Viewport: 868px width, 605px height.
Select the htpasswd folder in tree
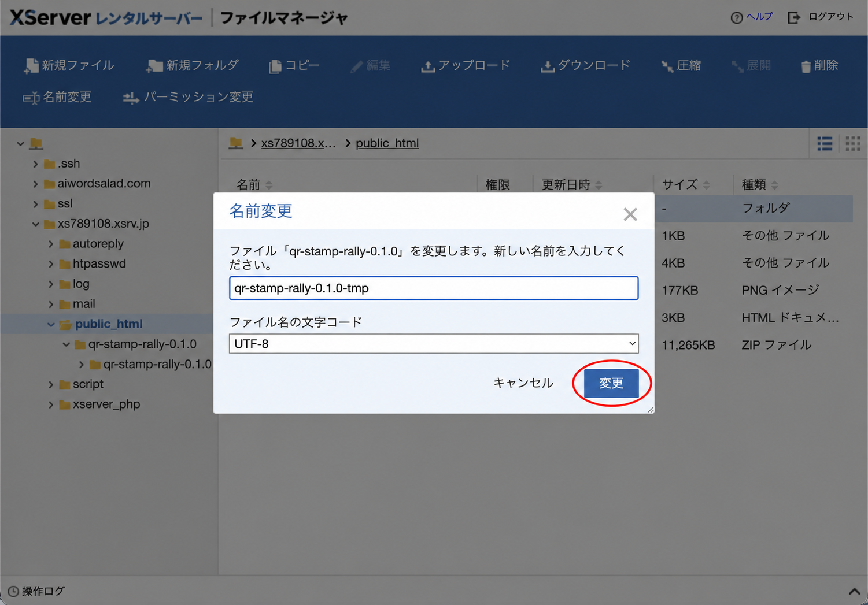coord(93,263)
